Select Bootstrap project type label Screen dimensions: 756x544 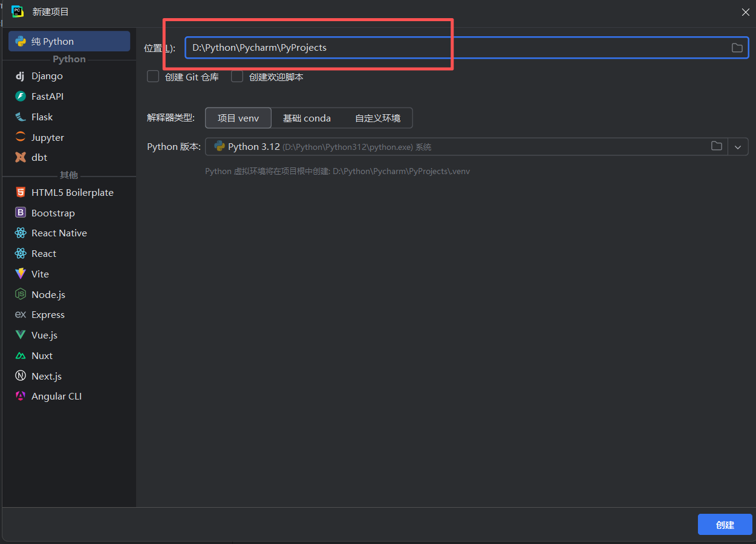[x=53, y=213]
